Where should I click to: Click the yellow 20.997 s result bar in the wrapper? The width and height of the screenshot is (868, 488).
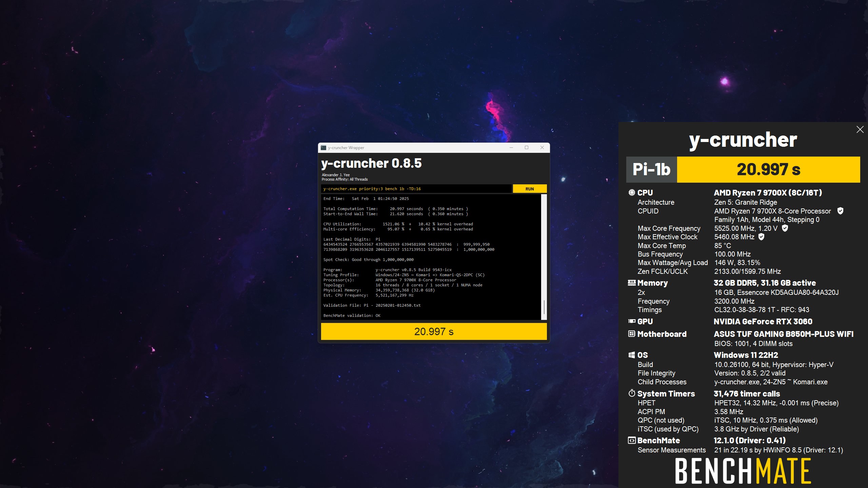[x=434, y=331]
